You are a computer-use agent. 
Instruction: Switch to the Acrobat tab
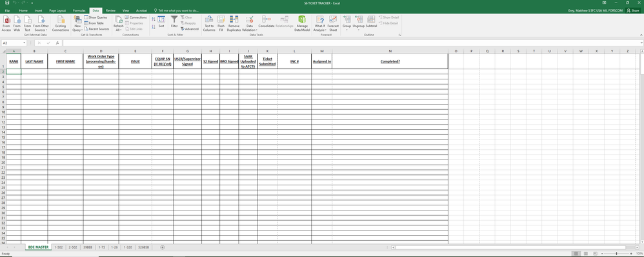tap(142, 10)
